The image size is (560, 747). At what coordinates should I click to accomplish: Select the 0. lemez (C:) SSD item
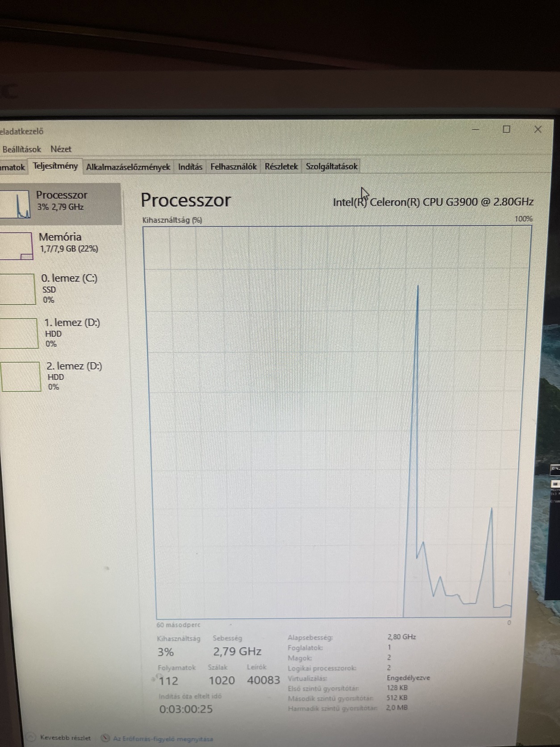pyautogui.click(x=63, y=289)
